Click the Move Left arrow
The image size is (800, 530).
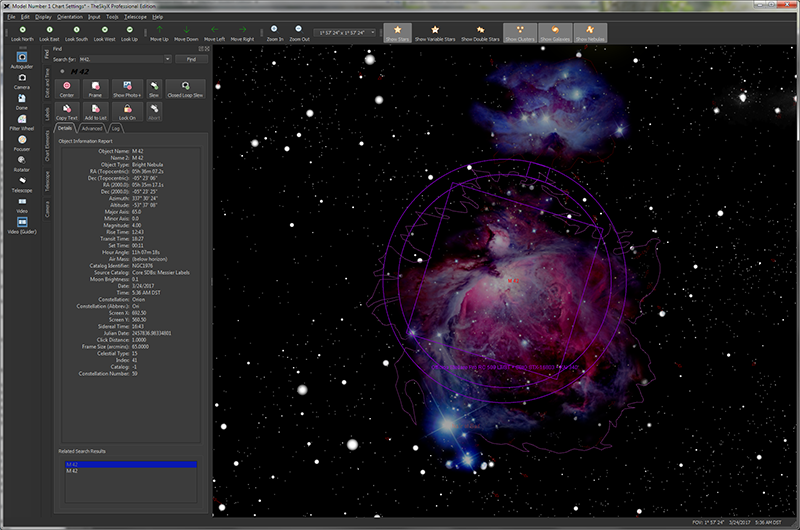tap(214, 33)
